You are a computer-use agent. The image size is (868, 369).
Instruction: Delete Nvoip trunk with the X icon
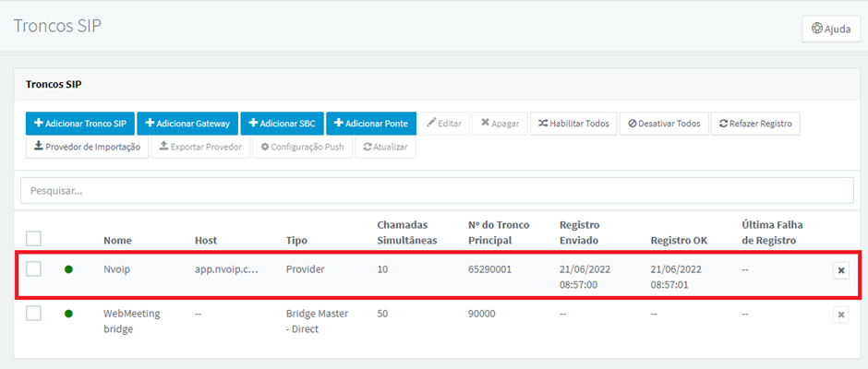(x=840, y=270)
